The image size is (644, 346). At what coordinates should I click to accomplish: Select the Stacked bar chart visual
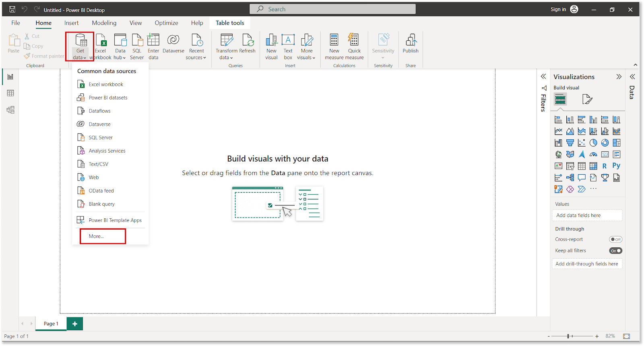click(558, 120)
